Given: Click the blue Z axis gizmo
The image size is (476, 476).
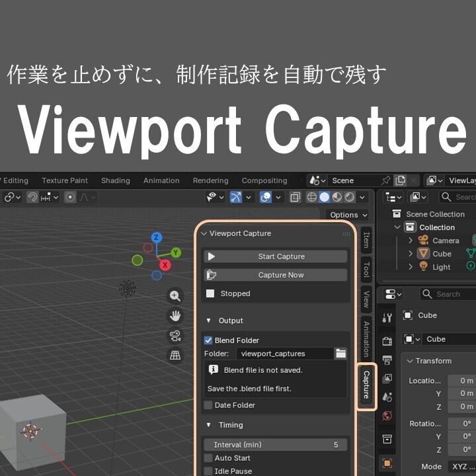Looking at the screenshot, I should (x=156, y=237).
